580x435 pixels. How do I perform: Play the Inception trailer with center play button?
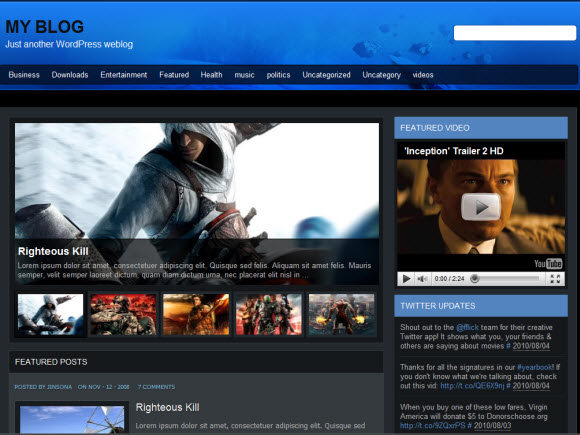click(480, 207)
